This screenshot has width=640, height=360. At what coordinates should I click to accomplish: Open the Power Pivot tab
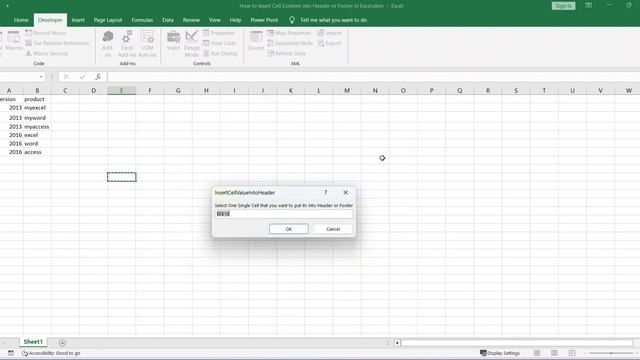tap(264, 20)
